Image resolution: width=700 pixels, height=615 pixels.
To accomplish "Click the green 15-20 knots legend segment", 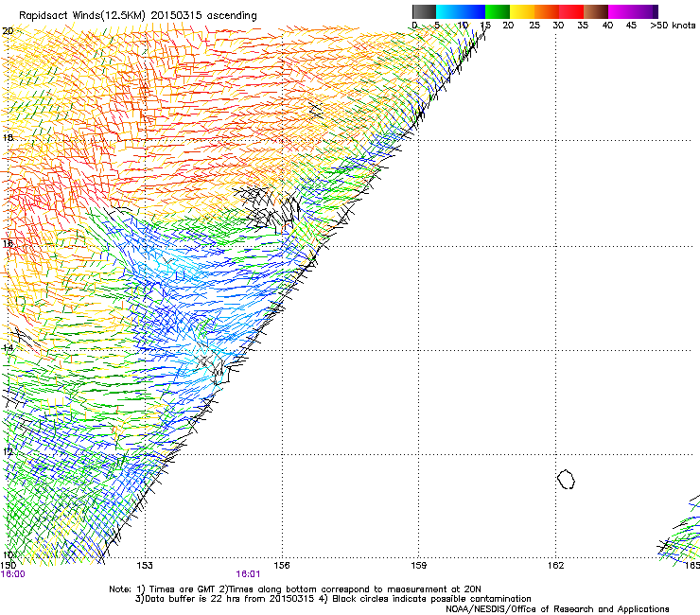I will [x=498, y=11].
